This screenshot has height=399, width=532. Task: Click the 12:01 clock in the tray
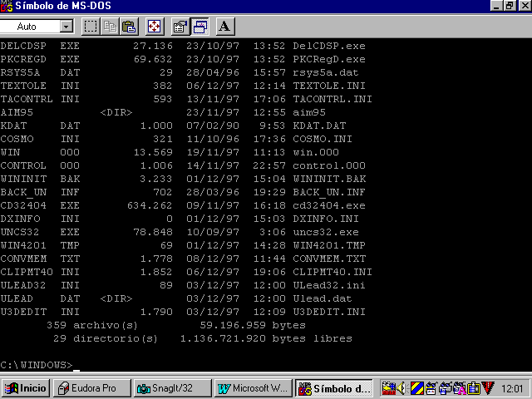(x=512, y=388)
